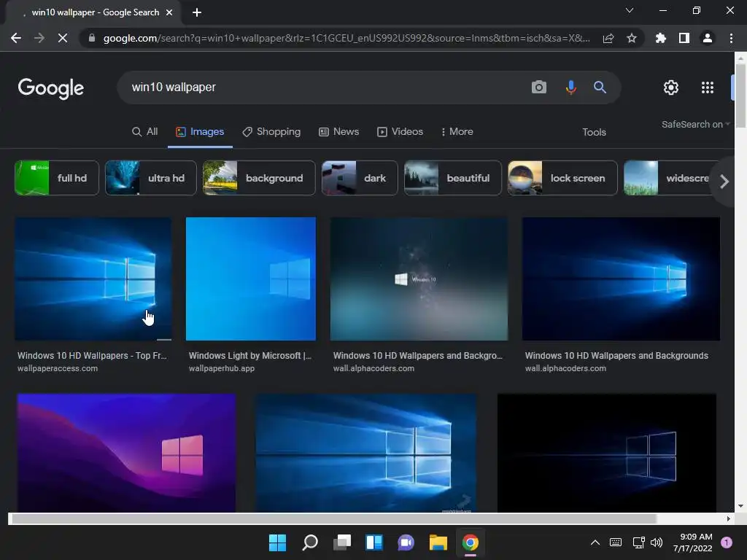Viewport: 747px width, 560px height.
Task: Click the Google logo
Action: coord(50,88)
